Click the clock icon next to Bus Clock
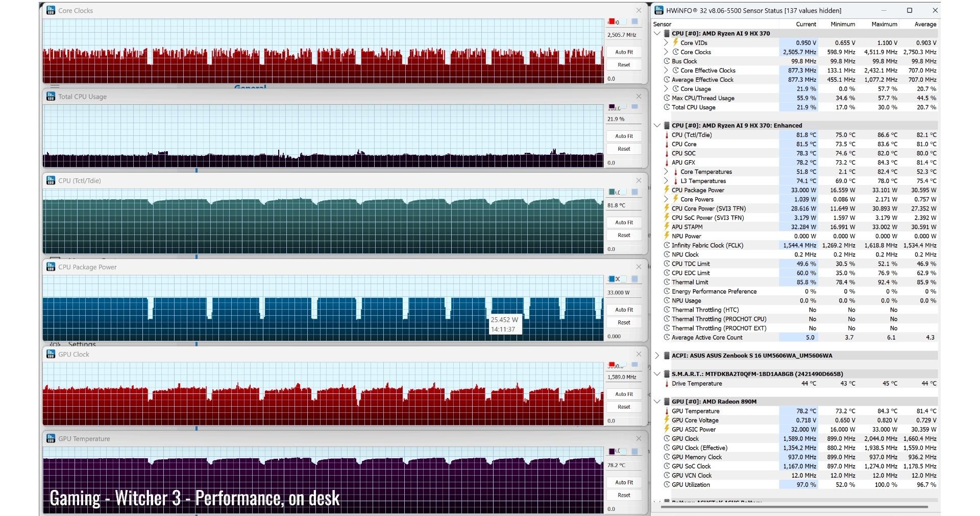 pos(667,61)
